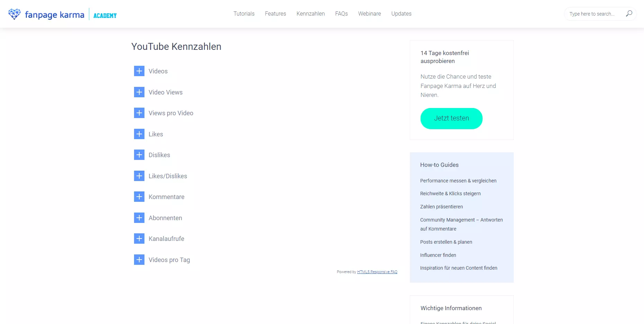
Task: Open the FAQs menu item
Action: [342, 13]
